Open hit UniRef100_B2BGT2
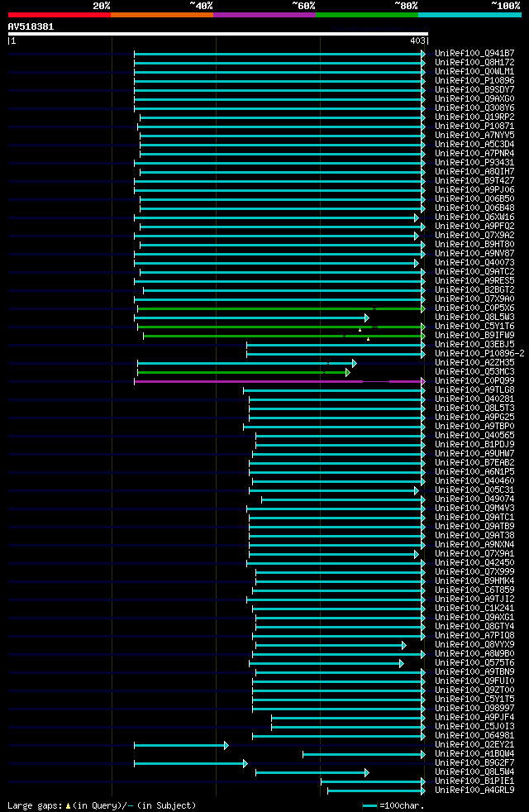 (474, 290)
